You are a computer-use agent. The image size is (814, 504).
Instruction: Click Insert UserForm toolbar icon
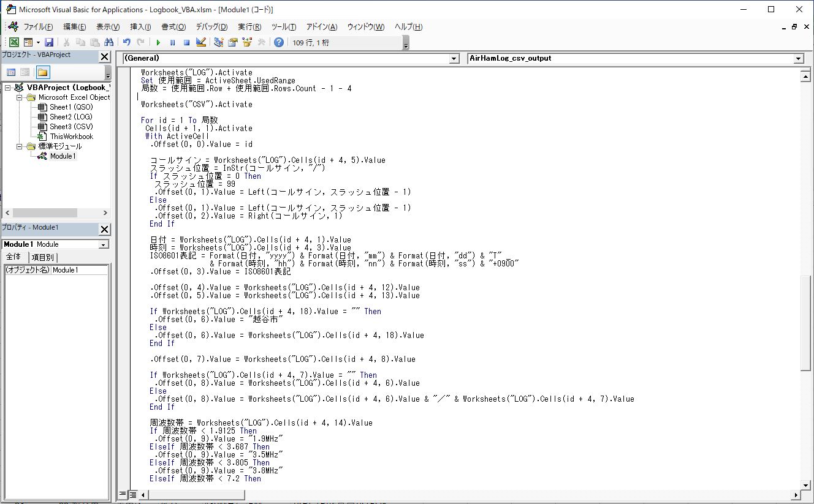pyautogui.click(x=28, y=42)
